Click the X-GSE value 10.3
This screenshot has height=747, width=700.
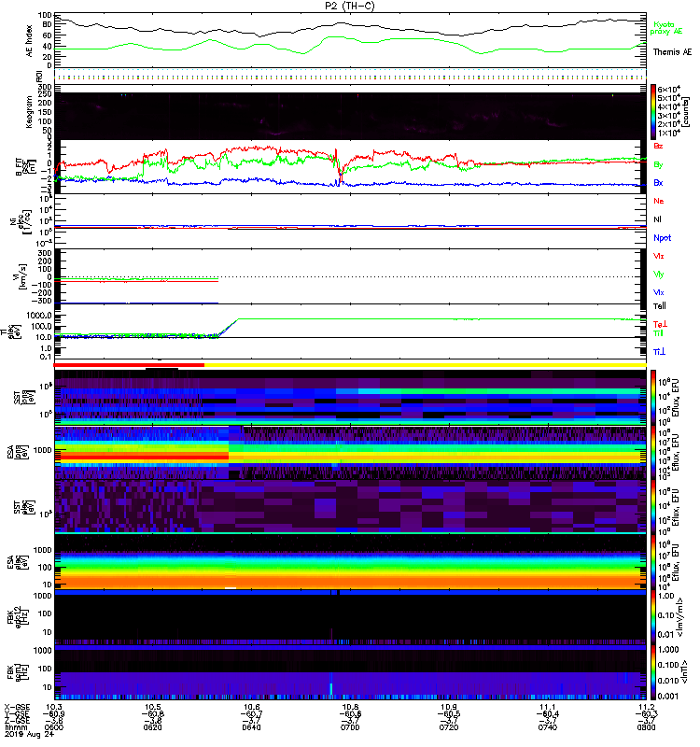click(54, 707)
